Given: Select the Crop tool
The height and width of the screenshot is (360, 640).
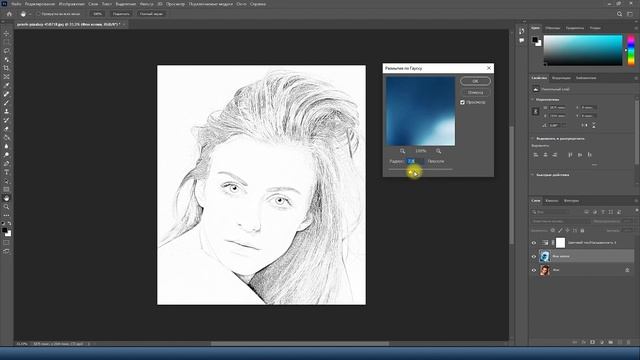Looking at the screenshot, I should point(6,68).
